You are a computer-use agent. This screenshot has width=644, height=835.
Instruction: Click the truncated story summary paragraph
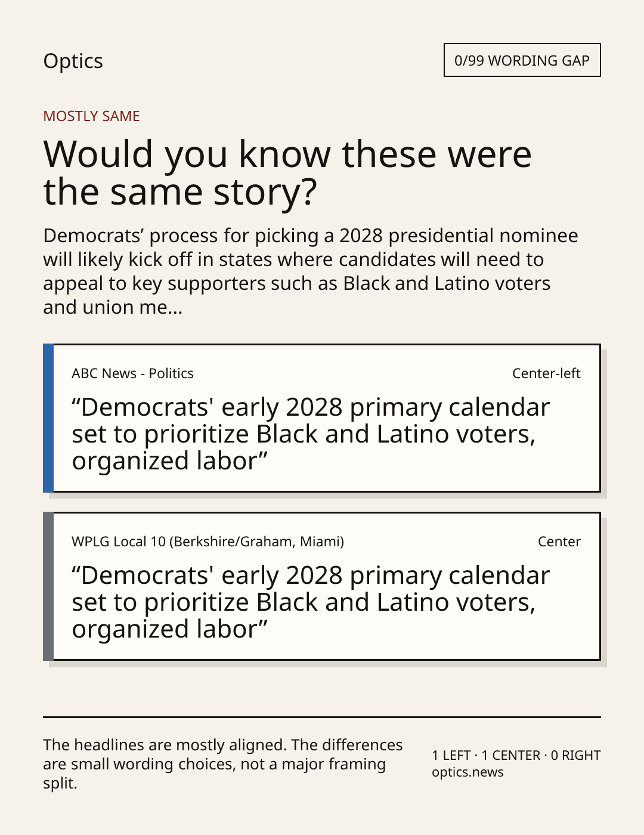(311, 271)
